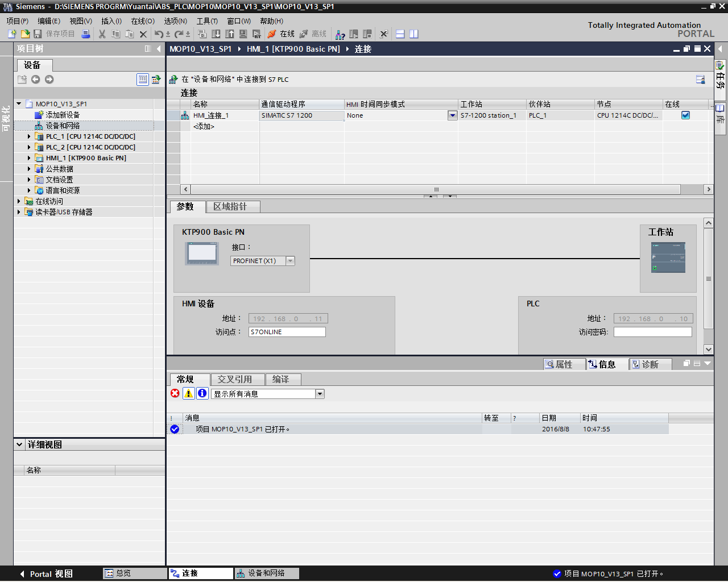The width and height of the screenshot is (728, 582).
Task: Split the editor space horizontally
Action: (400, 34)
